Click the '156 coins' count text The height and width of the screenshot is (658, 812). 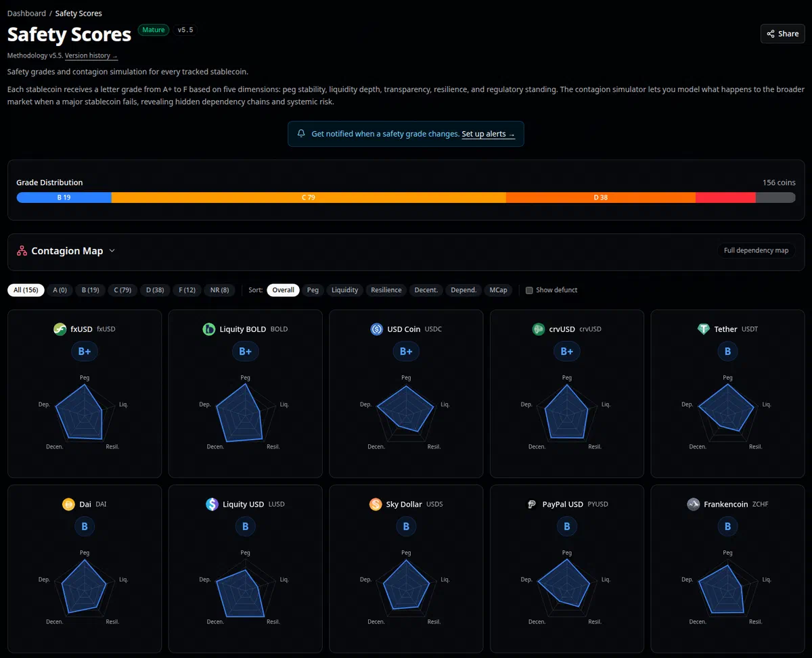[779, 183]
